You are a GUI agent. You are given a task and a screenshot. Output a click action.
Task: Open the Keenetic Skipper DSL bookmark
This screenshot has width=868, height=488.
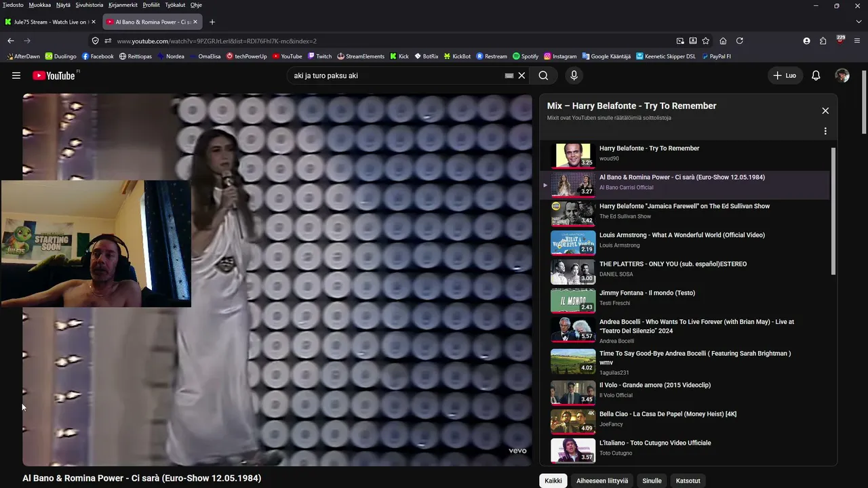665,56
